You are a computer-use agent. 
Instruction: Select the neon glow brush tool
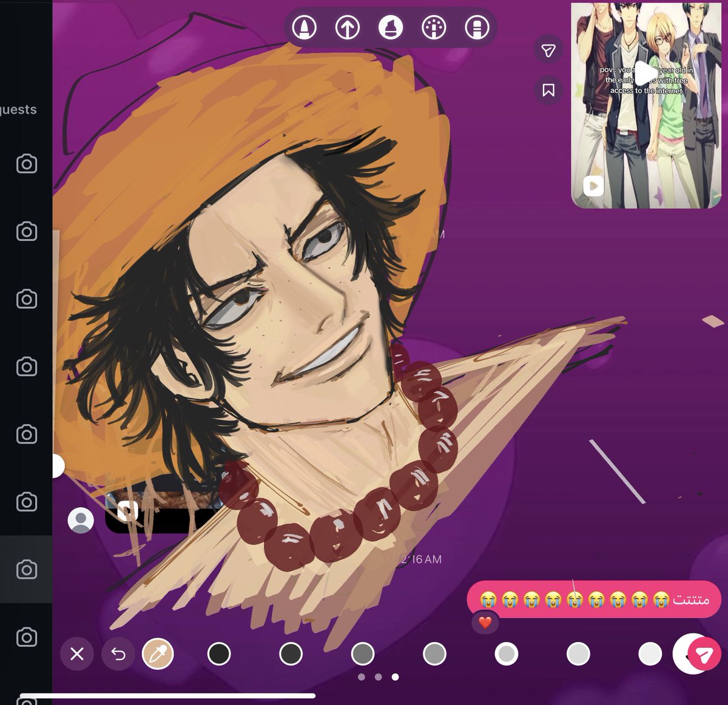(x=434, y=27)
